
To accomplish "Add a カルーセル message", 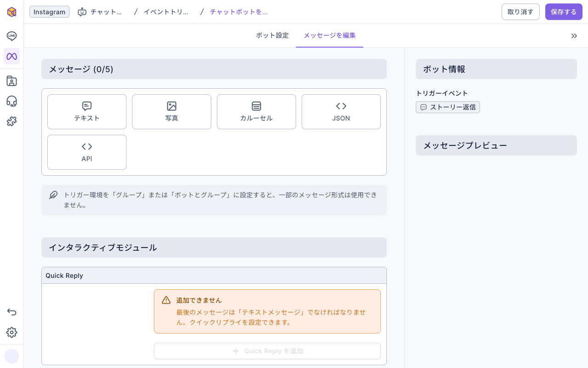I will tap(256, 112).
